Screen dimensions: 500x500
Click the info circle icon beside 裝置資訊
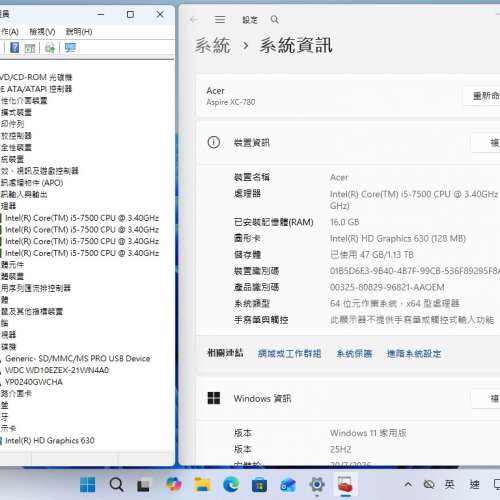point(214,143)
